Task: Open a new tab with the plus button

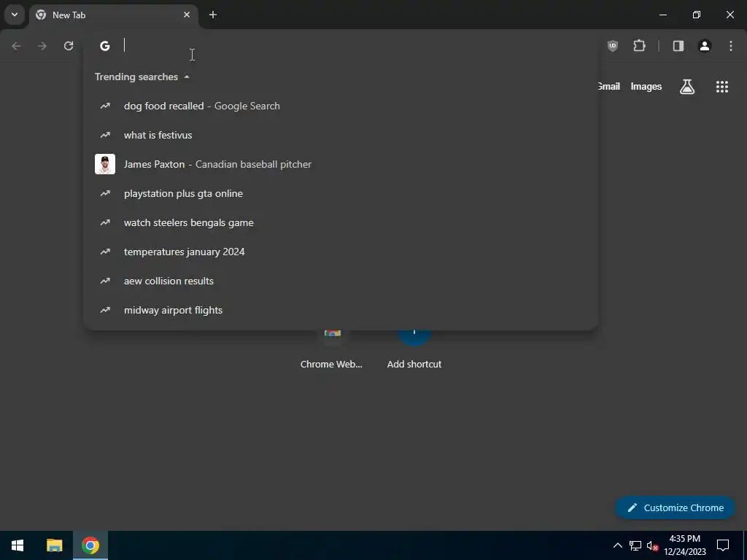Action: [x=213, y=15]
